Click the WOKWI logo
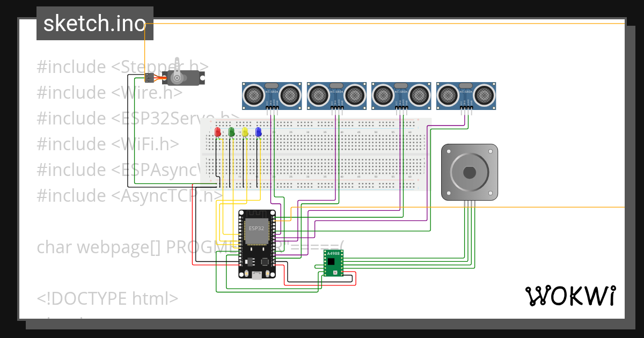 [573, 294]
